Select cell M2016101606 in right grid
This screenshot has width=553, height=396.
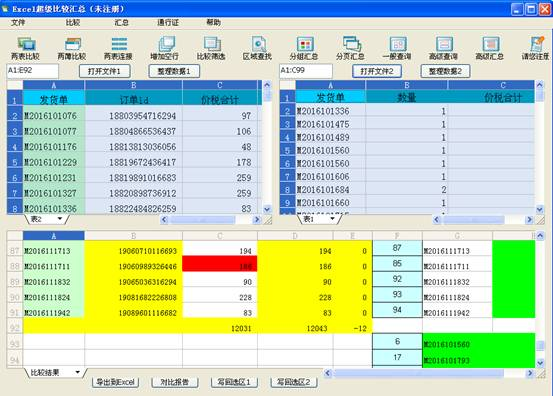pyautogui.click(x=330, y=176)
